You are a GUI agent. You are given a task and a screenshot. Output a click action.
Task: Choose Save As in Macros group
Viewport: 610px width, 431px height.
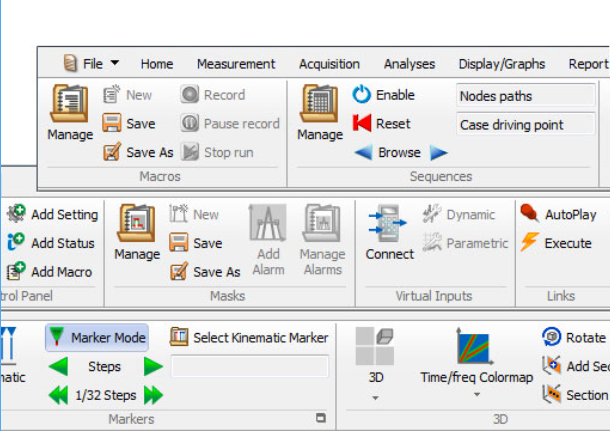138,152
